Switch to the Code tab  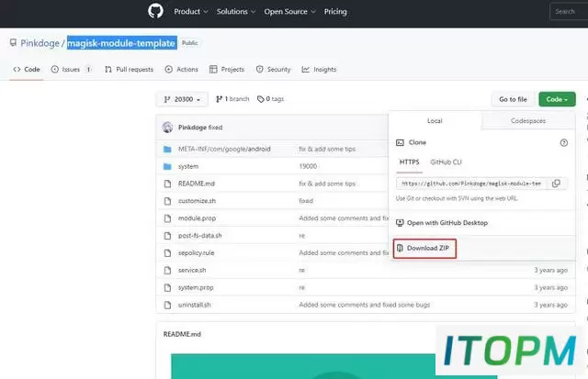coord(27,69)
